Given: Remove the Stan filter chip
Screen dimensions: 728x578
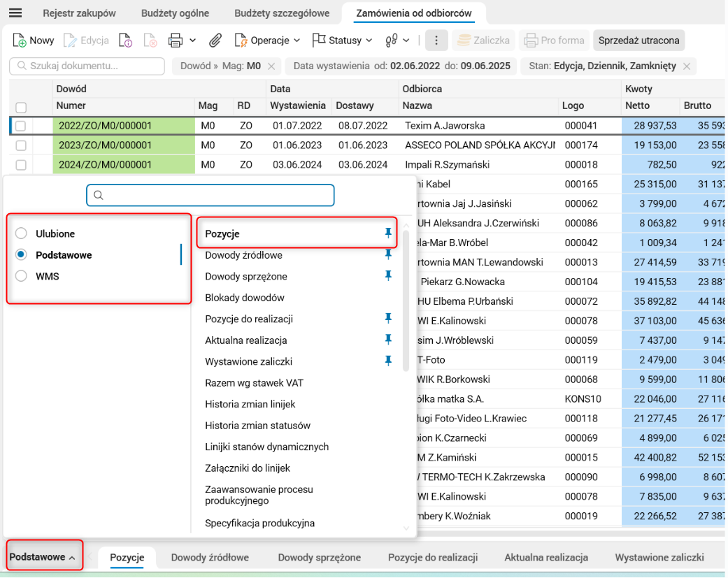Looking at the screenshot, I should 687,66.
